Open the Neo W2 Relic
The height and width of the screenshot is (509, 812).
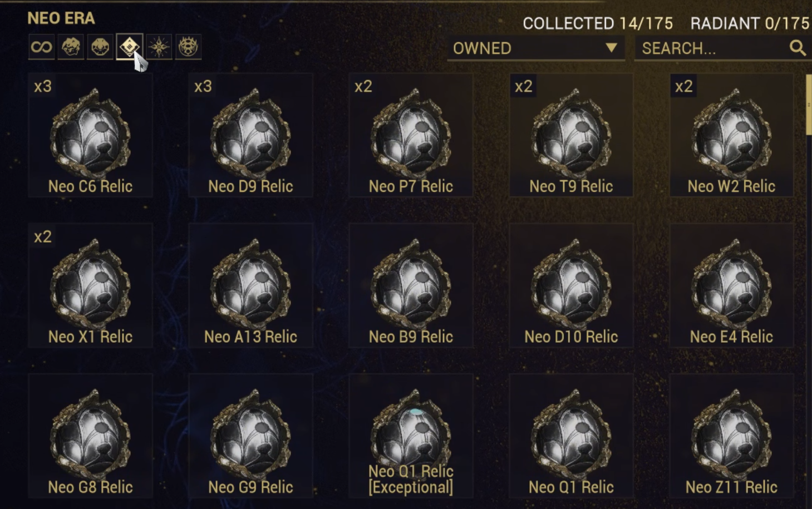pyautogui.click(x=731, y=135)
